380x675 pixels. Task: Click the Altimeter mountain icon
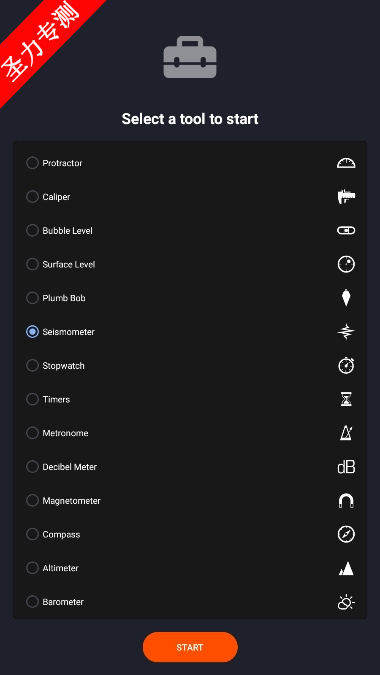[346, 569]
